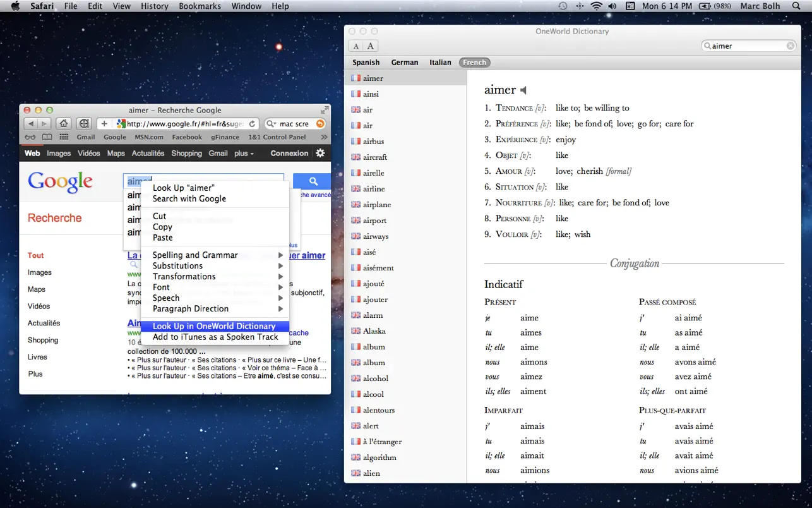Screen dimensions: 812x508
Task: Switch dictionary language to German
Action: point(404,62)
